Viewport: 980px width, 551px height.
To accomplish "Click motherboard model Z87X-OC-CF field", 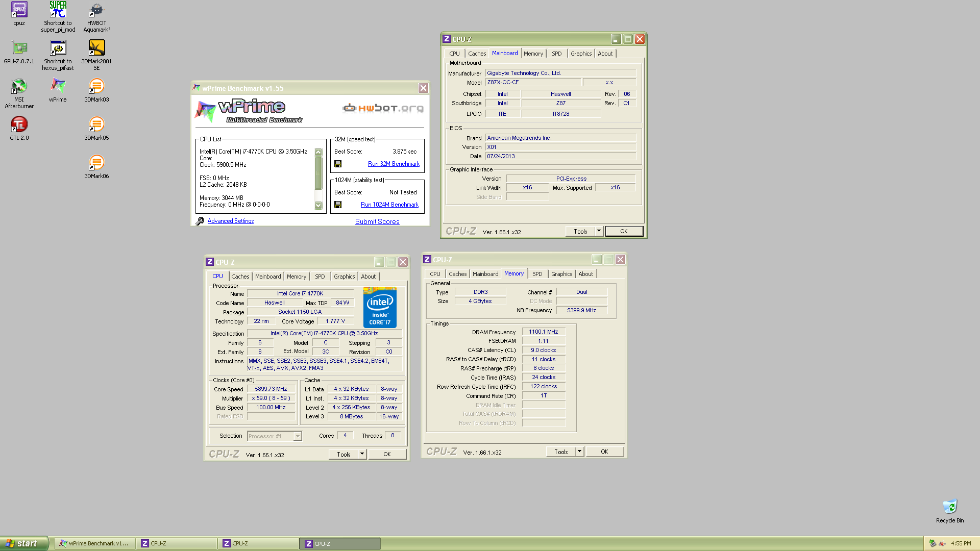I will tap(533, 83).
